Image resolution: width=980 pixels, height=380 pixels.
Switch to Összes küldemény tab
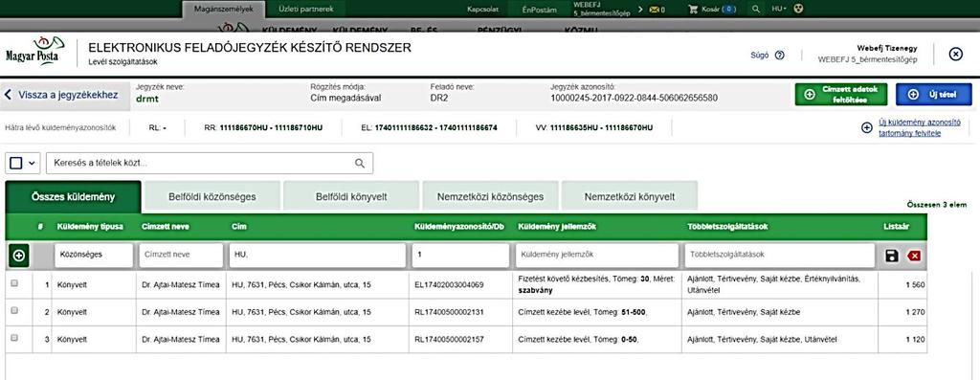pyautogui.click(x=73, y=197)
